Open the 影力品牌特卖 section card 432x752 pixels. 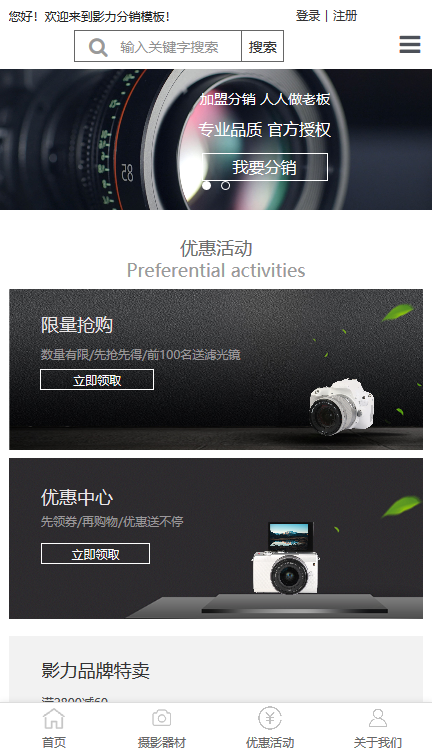click(216, 670)
